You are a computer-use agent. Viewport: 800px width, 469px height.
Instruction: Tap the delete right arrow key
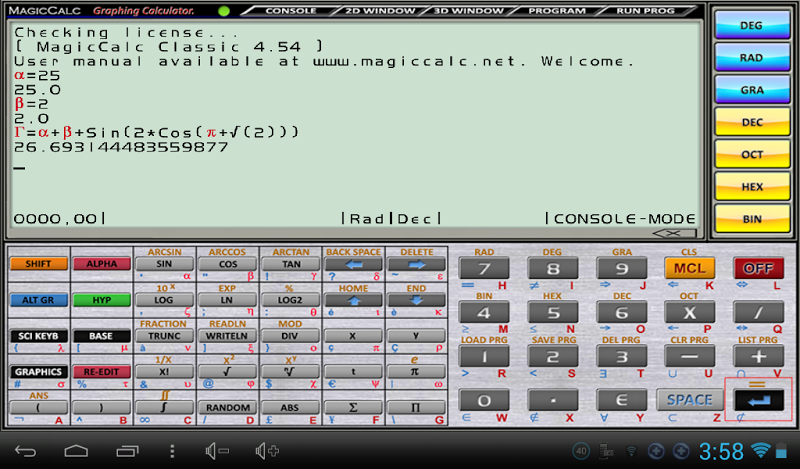pyautogui.click(x=416, y=264)
